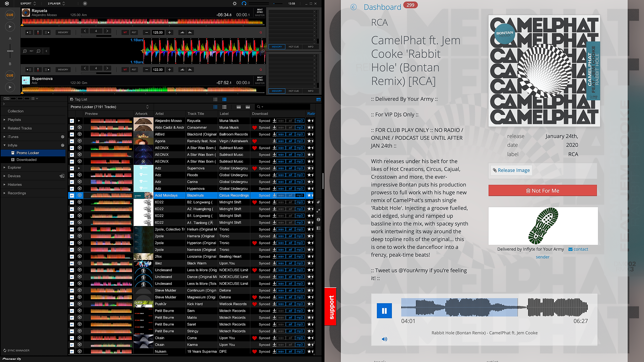Open the Dashboard link in Inflyte
The width and height of the screenshot is (644, 362).
pyautogui.click(x=382, y=7)
